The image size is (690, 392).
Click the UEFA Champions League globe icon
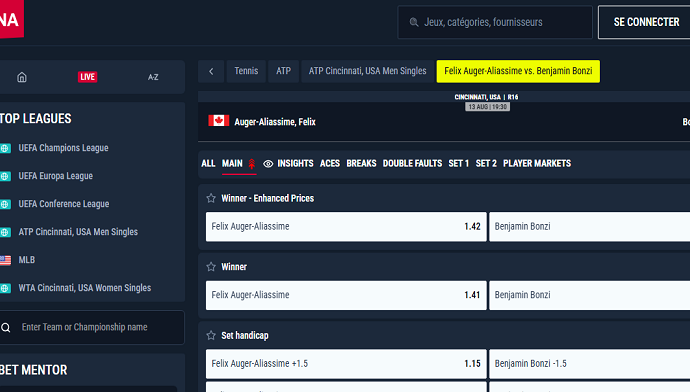(5, 148)
